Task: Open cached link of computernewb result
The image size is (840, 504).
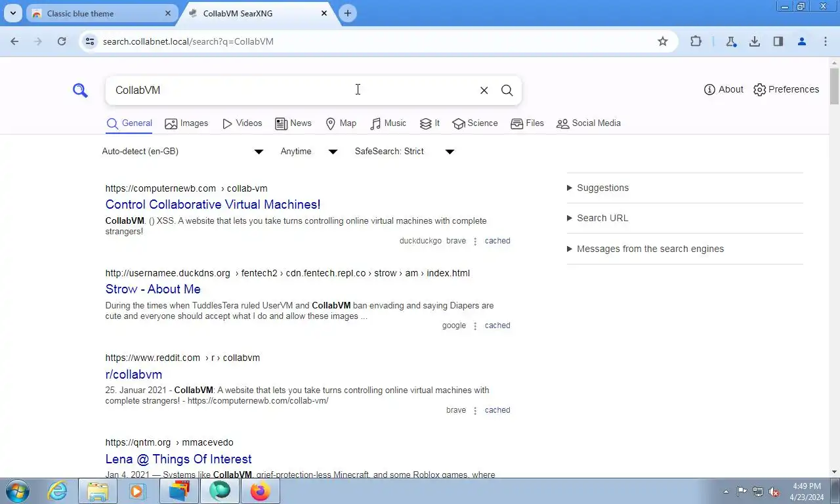Action: (x=497, y=241)
